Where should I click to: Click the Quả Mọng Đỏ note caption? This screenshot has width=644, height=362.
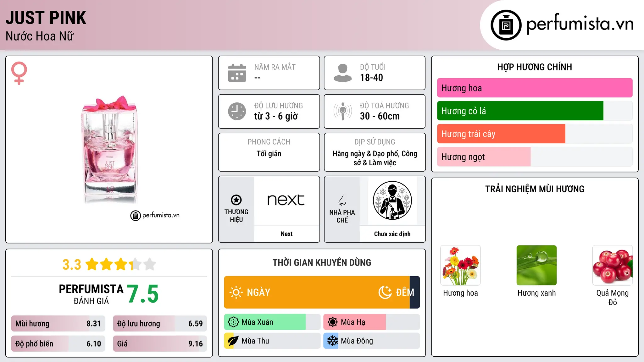613,298
